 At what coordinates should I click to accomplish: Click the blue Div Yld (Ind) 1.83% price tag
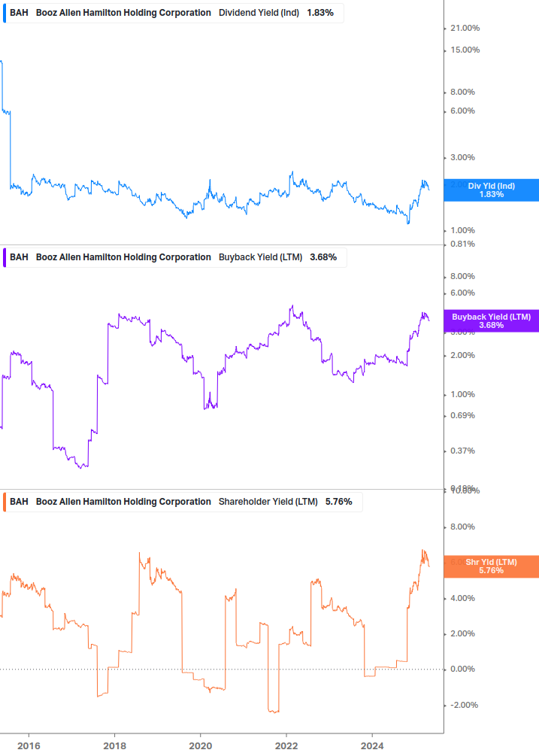492,190
